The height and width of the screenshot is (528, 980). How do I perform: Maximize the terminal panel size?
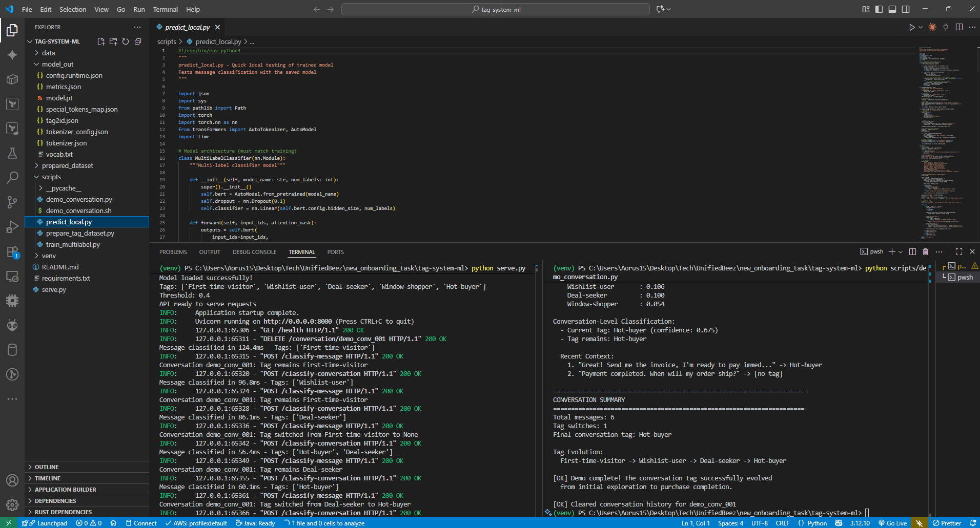pyautogui.click(x=959, y=251)
